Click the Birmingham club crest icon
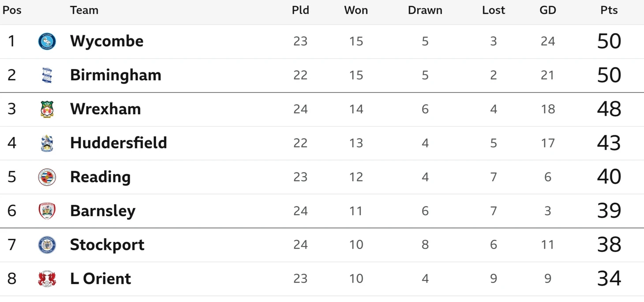 click(47, 75)
